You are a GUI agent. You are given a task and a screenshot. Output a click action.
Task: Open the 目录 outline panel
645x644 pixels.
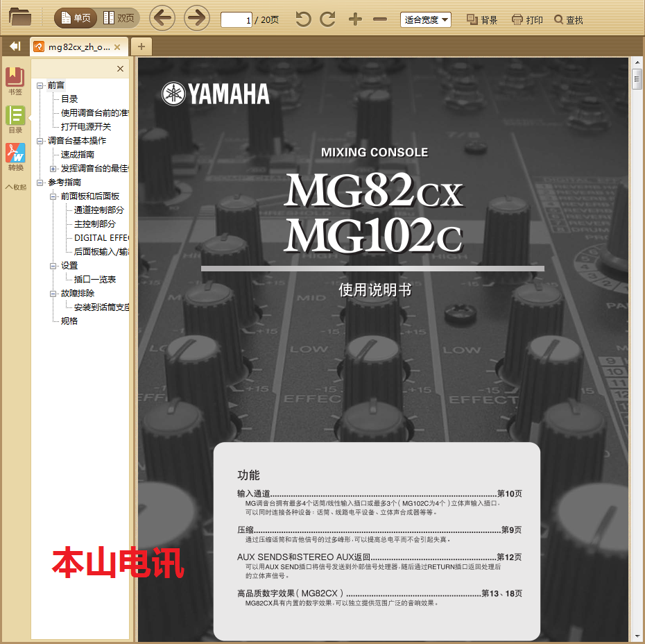pos(15,119)
